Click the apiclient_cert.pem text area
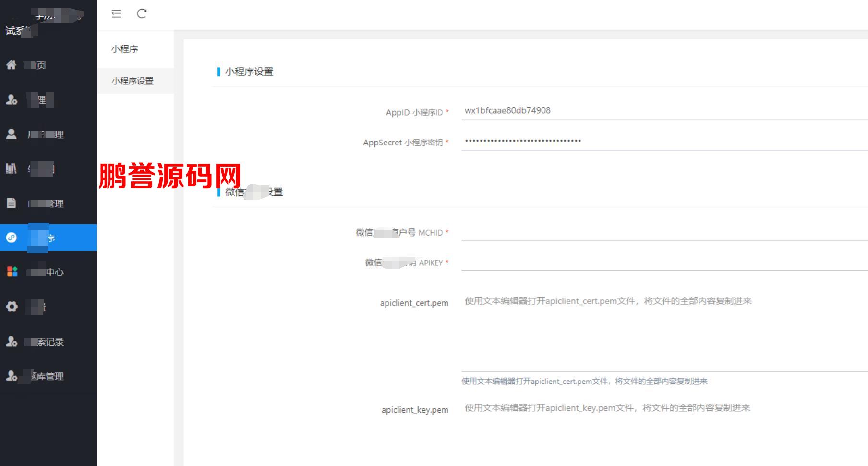Image resolution: width=868 pixels, height=466 pixels. tap(664, 332)
